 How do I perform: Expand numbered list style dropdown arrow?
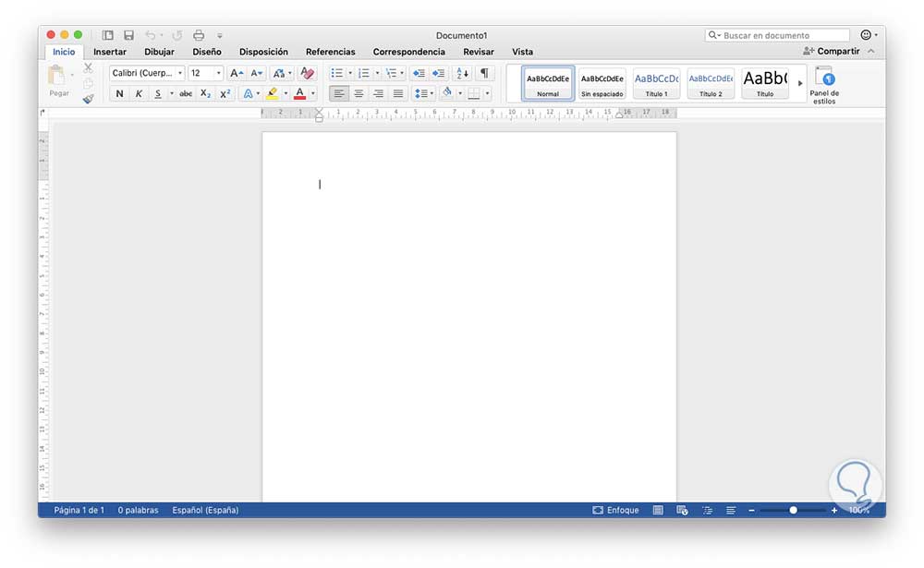coord(377,73)
